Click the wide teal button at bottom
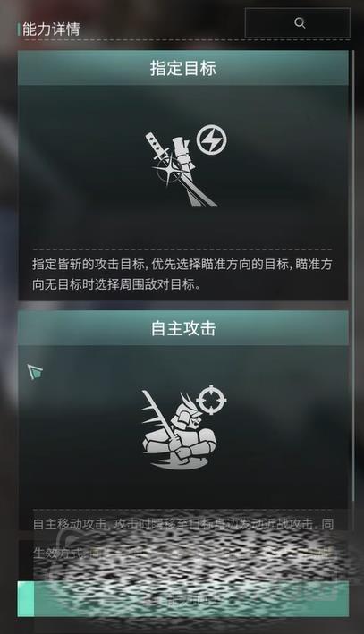This screenshot has width=364, height=634. pyautogui.click(x=183, y=599)
